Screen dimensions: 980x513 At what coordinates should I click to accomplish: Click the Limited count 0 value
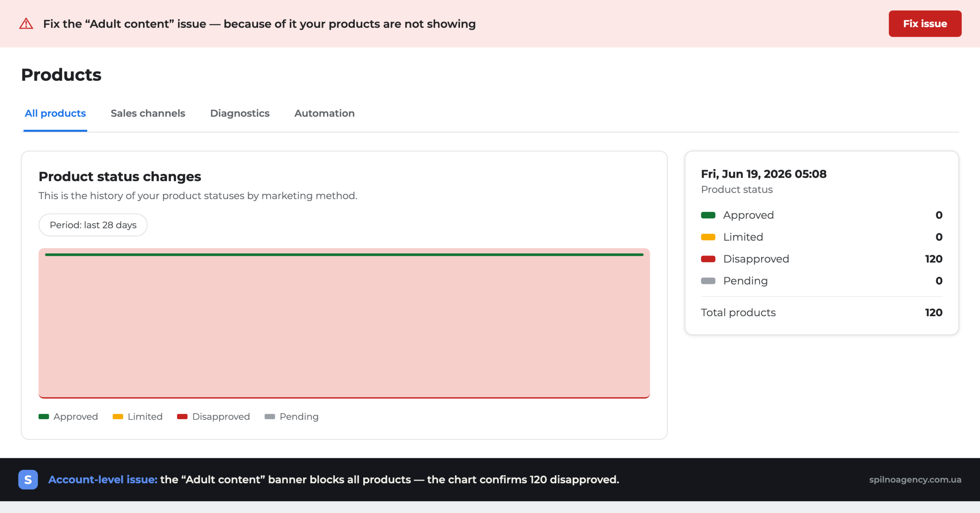click(x=939, y=237)
